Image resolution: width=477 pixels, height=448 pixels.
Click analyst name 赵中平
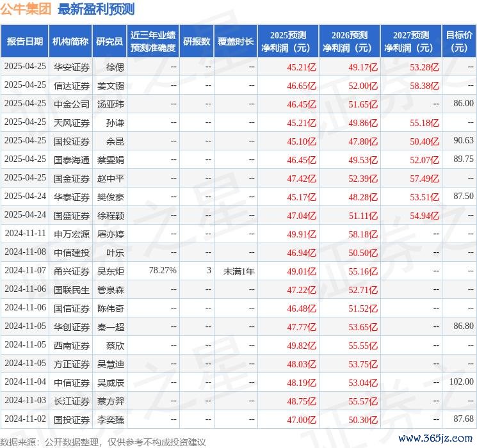[110, 179]
